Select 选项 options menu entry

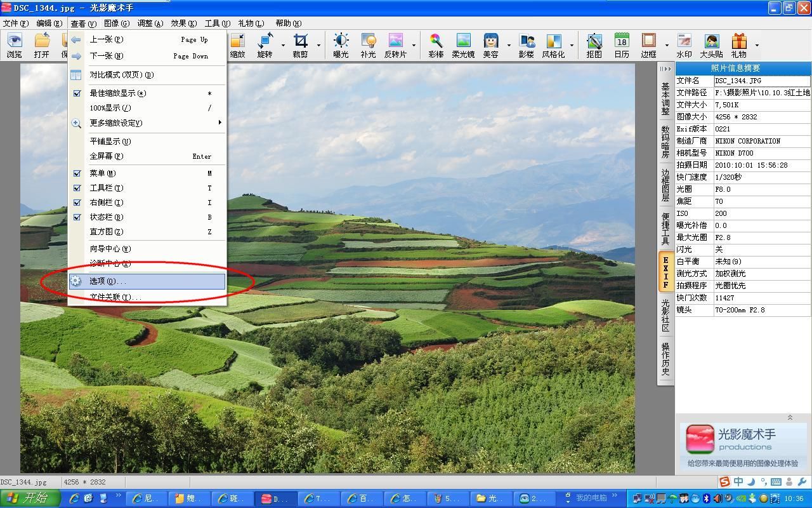click(147, 281)
